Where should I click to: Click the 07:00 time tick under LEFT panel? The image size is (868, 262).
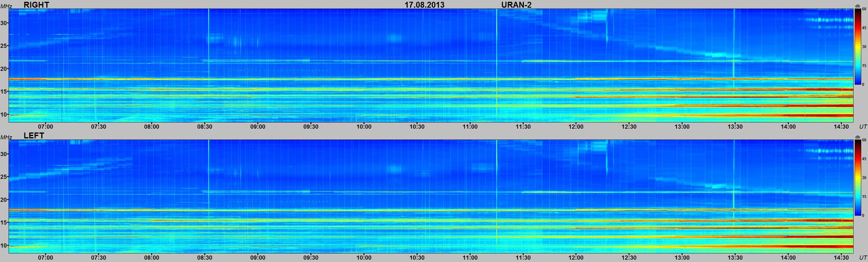45,258
